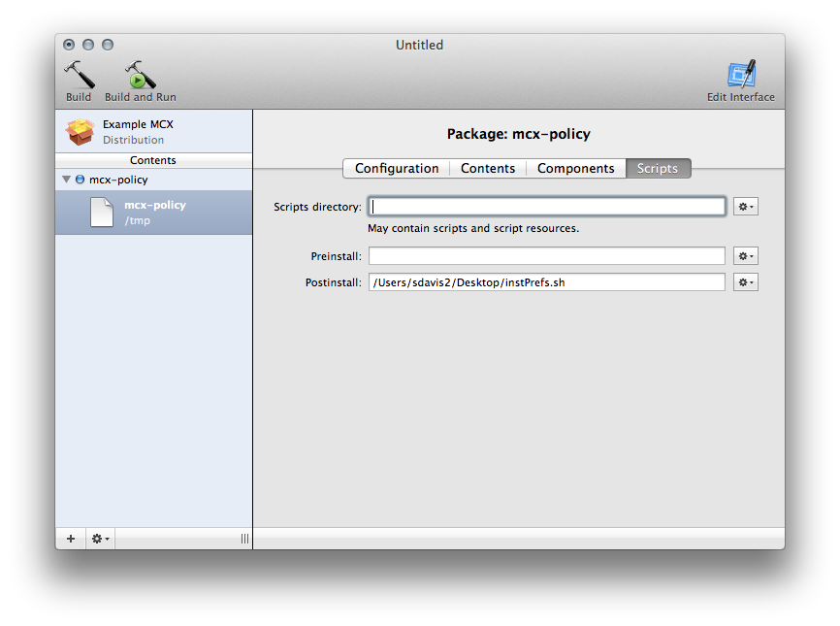This screenshot has width=840, height=626.
Task: Collapse the mcx-policy disclosure triangle
Action: tap(66, 179)
